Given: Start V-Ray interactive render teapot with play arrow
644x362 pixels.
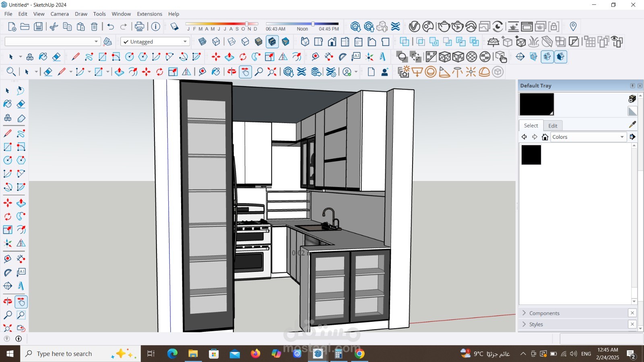Looking at the screenshot, I should coord(457,27).
